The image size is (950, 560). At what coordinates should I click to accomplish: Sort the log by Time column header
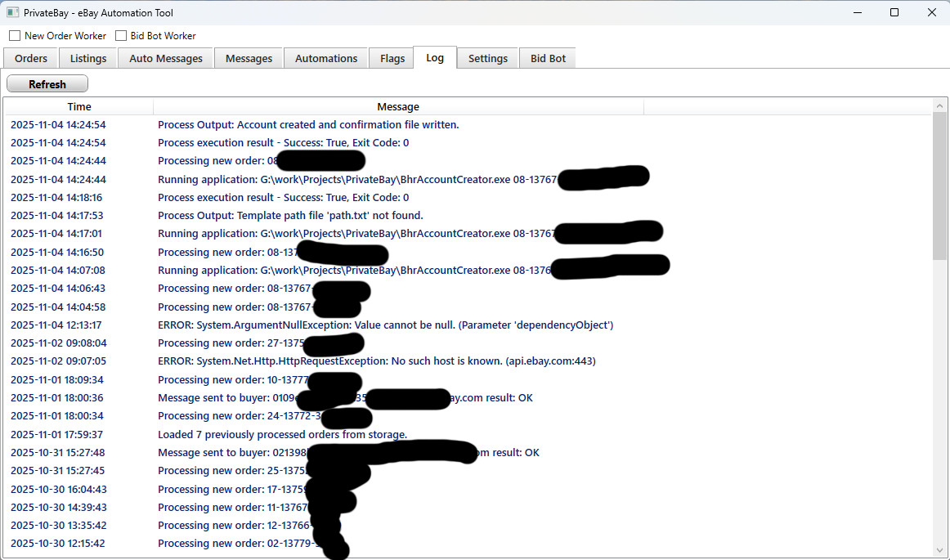coord(79,106)
